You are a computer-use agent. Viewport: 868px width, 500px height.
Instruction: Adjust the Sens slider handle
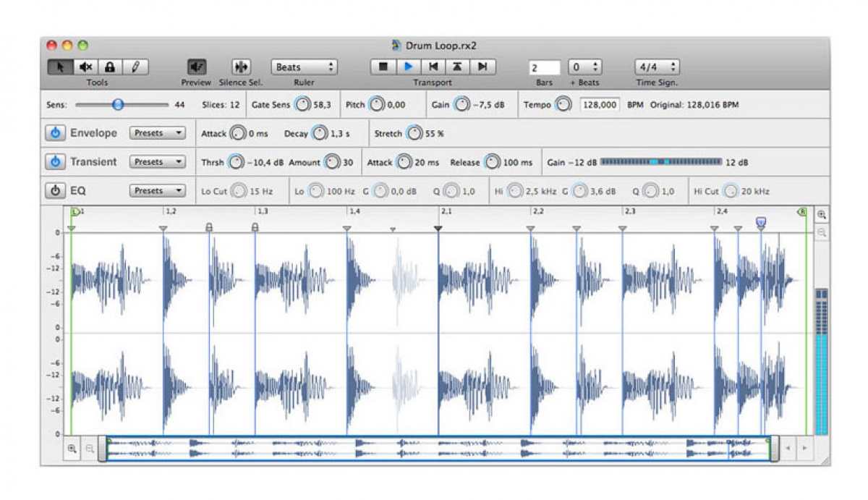coord(118,105)
